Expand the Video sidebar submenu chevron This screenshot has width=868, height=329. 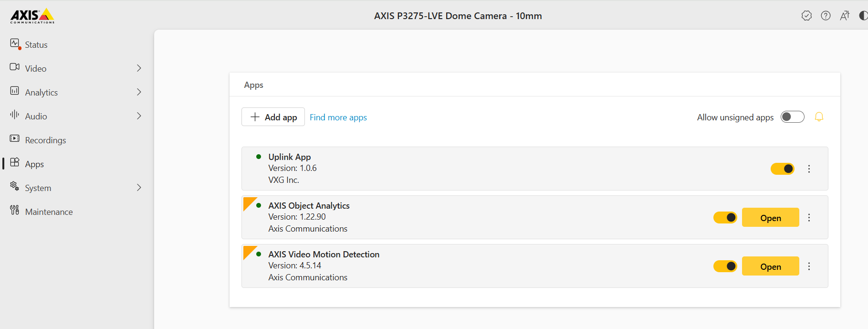(x=139, y=68)
